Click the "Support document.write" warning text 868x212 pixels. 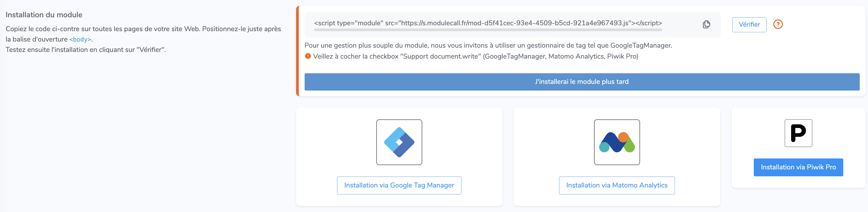[475, 56]
